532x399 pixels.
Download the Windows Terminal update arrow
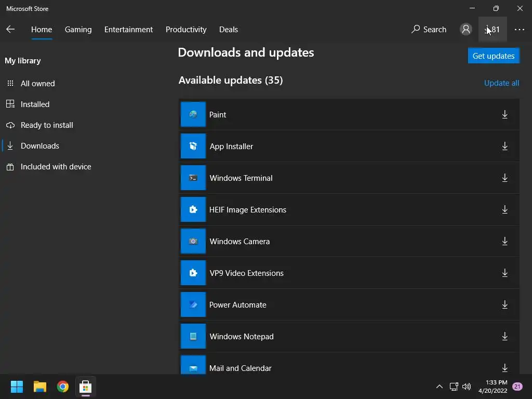pyautogui.click(x=504, y=178)
